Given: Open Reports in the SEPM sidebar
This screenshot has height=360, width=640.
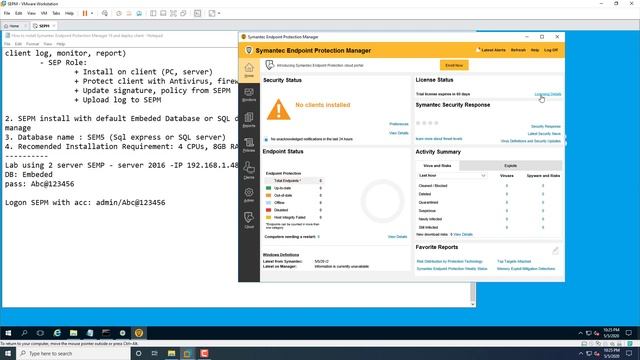Looking at the screenshot, I should click(x=249, y=120).
